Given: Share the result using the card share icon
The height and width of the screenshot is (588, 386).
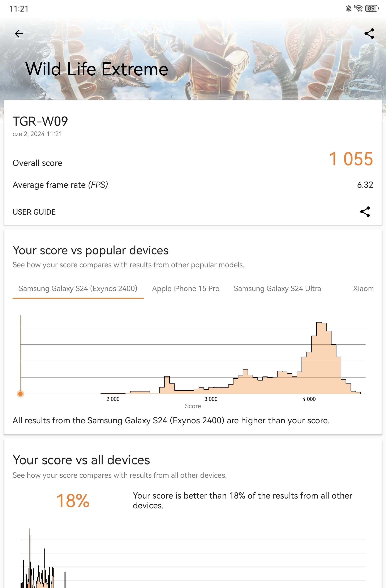Looking at the screenshot, I should click(x=365, y=212).
